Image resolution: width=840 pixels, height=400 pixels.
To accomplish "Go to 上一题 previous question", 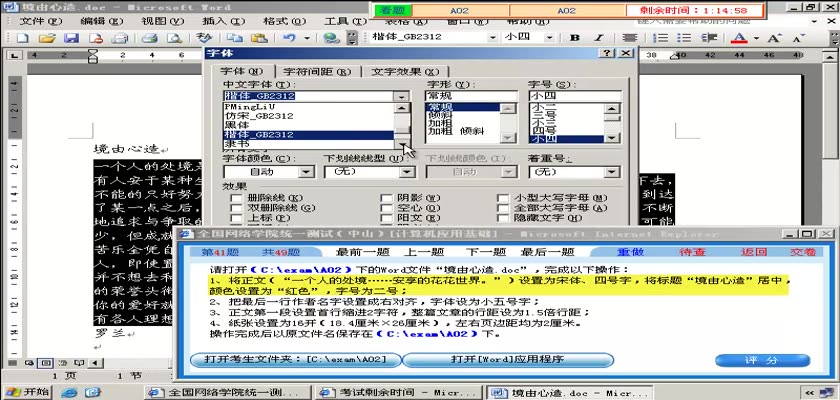I will [x=423, y=252].
